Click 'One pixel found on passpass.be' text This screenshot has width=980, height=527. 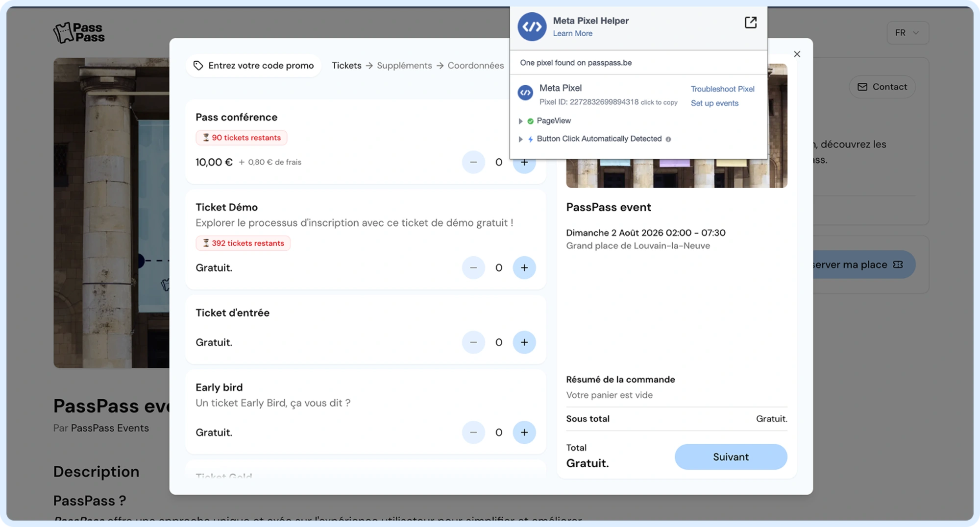tap(576, 63)
